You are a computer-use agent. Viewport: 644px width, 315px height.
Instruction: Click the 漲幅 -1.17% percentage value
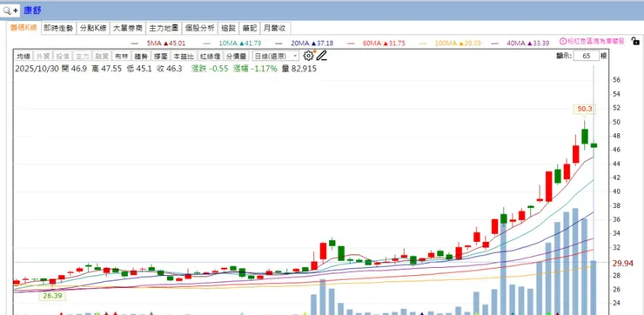(x=255, y=69)
